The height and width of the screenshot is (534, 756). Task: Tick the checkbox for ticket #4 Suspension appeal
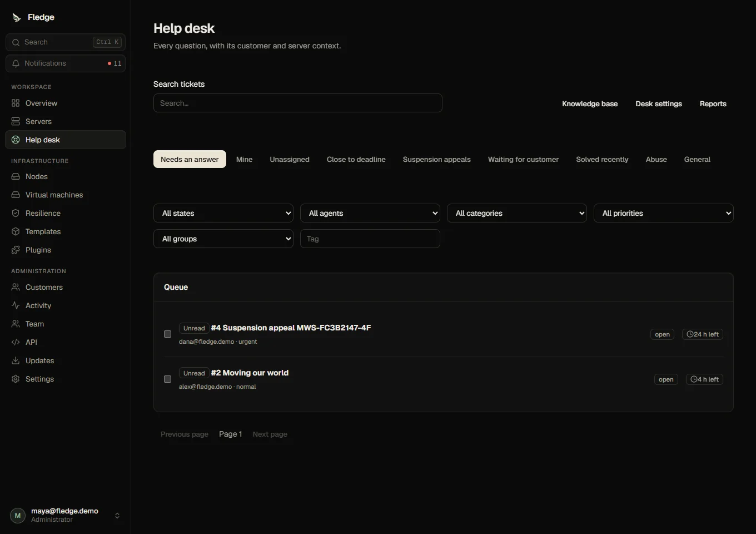167,334
